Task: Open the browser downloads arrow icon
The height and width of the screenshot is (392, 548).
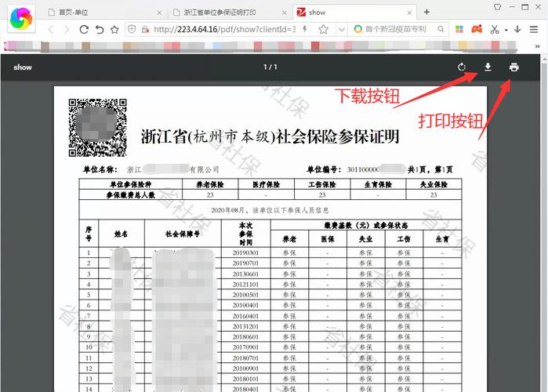Action: [517, 29]
